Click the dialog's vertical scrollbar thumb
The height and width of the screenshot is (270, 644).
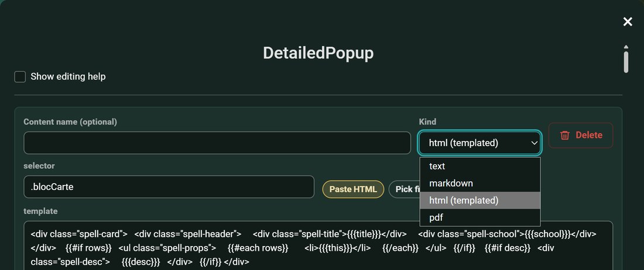click(x=626, y=62)
